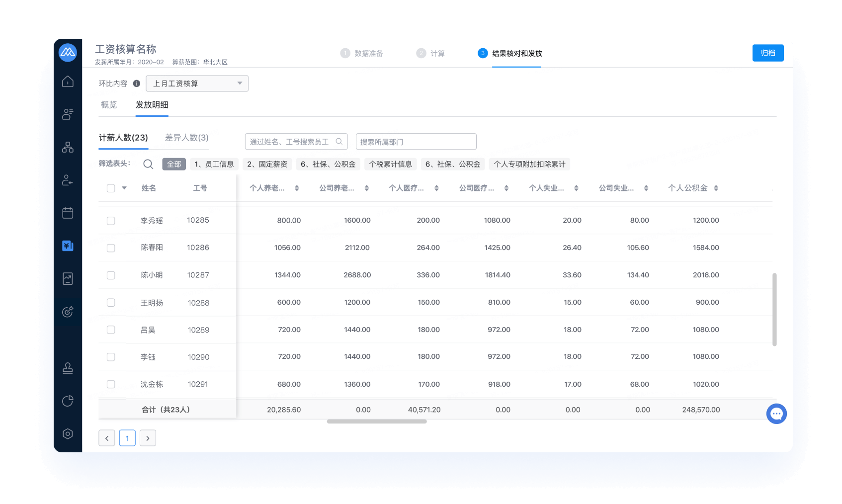Sort by 个人医疗 column

[436, 188]
